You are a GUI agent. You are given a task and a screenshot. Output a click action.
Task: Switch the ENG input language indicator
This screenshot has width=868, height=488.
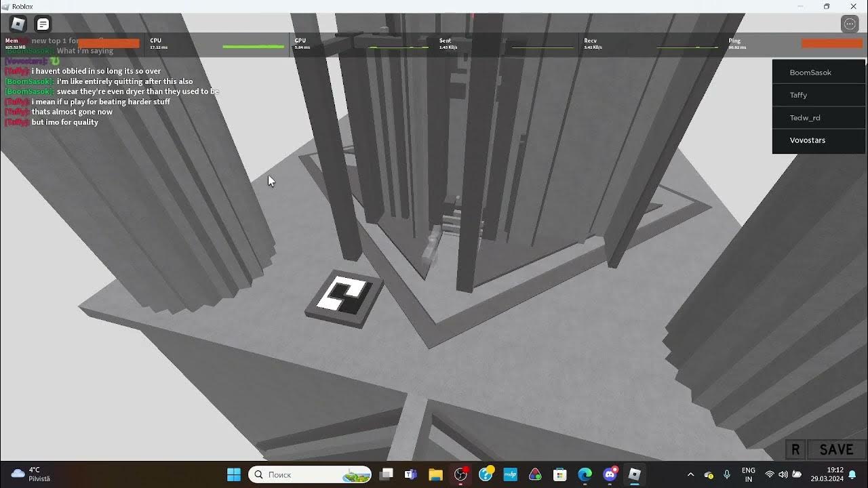[x=749, y=474]
